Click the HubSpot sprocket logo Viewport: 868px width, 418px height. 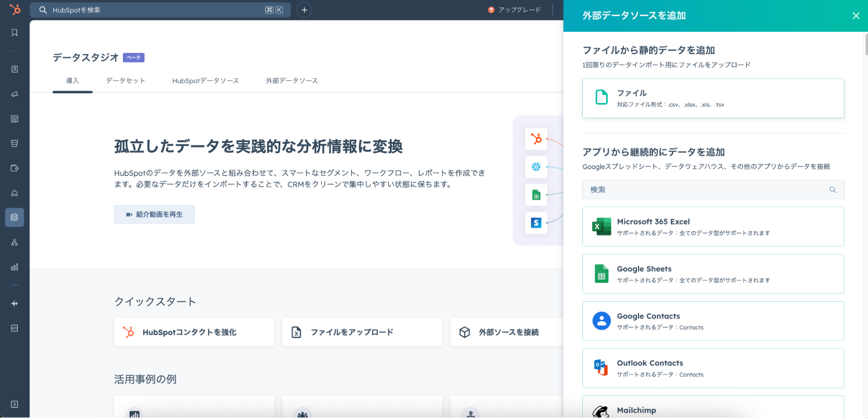point(15,10)
